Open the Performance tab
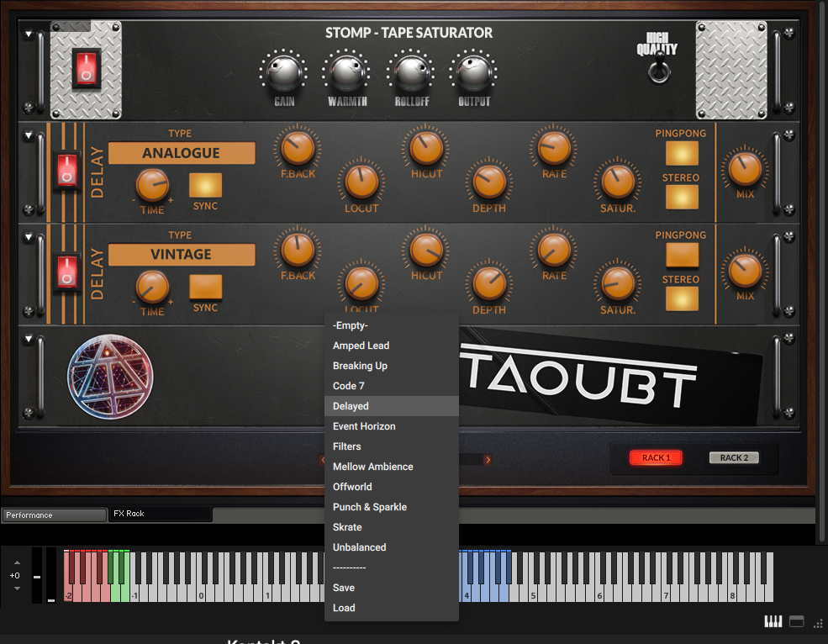 pyautogui.click(x=54, y=515)
